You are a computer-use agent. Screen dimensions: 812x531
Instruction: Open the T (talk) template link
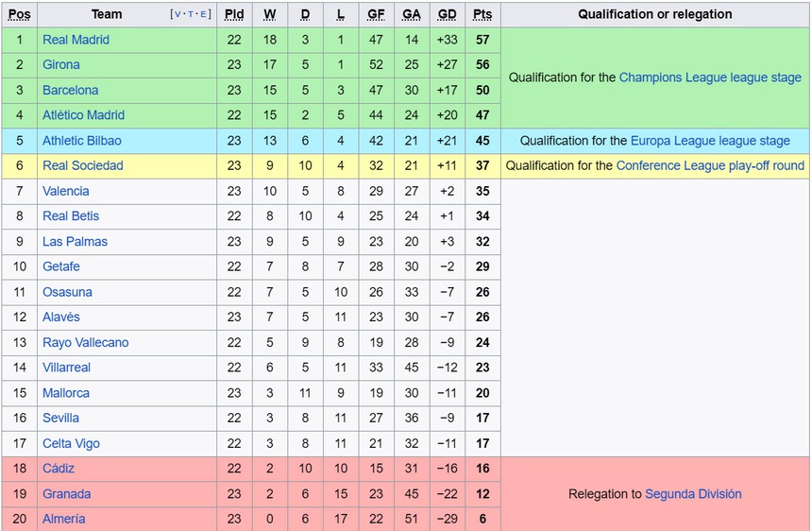pos(192,15)
